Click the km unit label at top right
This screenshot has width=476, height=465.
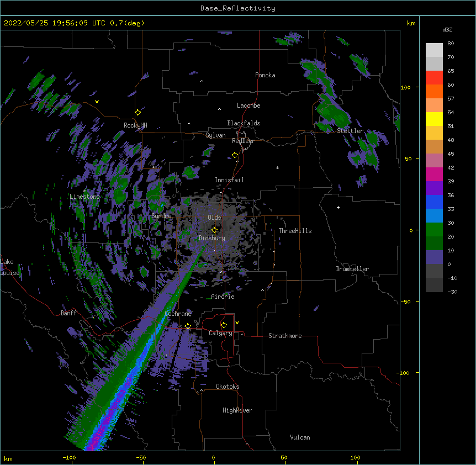pyautogui.click(x=411, y=23)
